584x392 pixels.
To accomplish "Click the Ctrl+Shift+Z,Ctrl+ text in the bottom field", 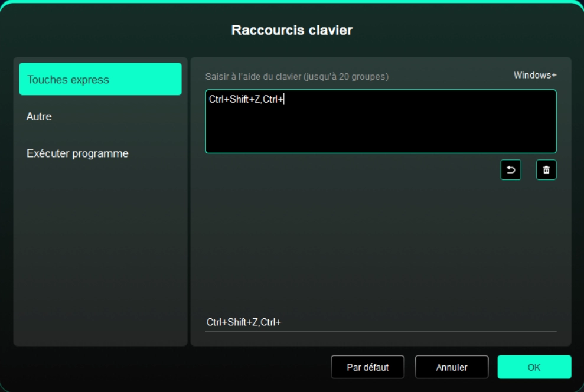I will point(243,322).
